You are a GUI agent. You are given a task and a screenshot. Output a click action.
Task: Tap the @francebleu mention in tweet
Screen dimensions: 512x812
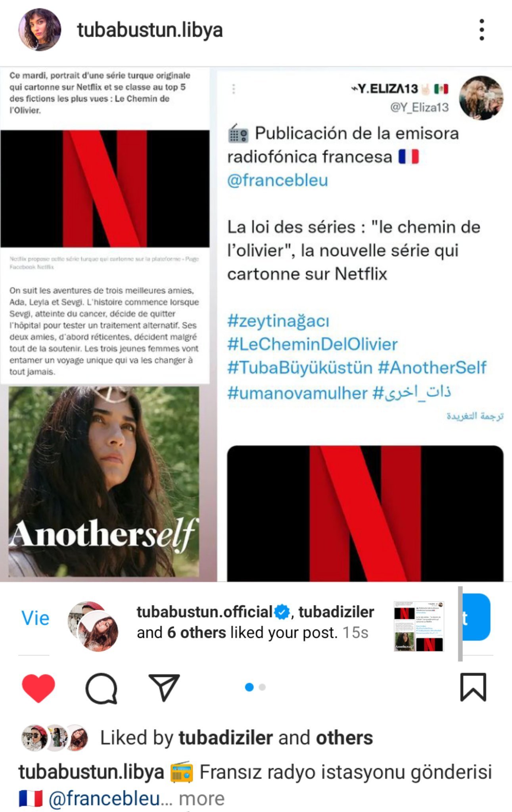coord(278,180)
